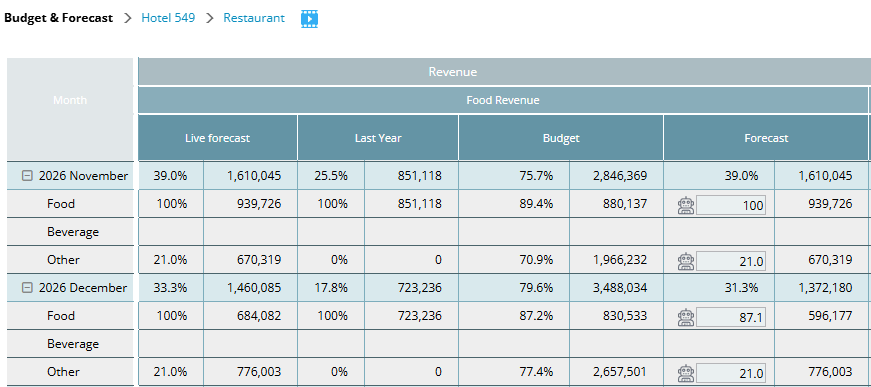Click the Revenue header band

click(x=504, y=72)
